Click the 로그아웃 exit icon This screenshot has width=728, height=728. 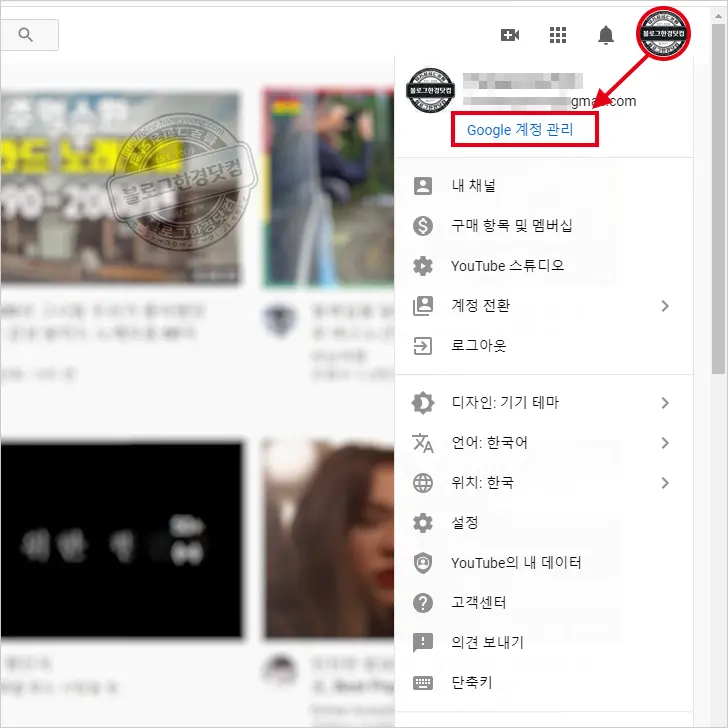click(x=423, y=346)
